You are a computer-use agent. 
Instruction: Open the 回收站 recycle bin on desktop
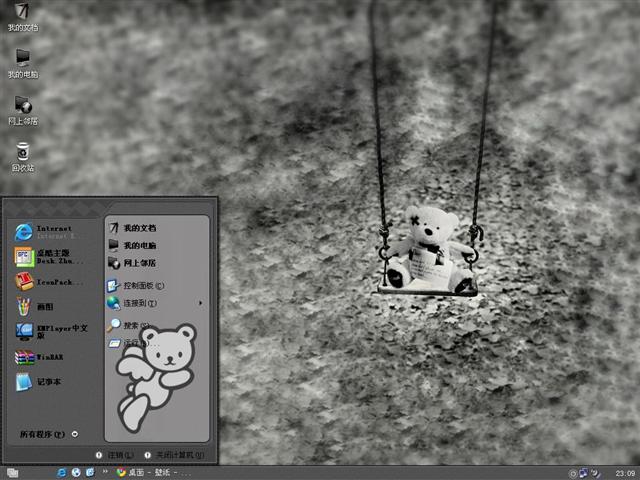(23, 157)
